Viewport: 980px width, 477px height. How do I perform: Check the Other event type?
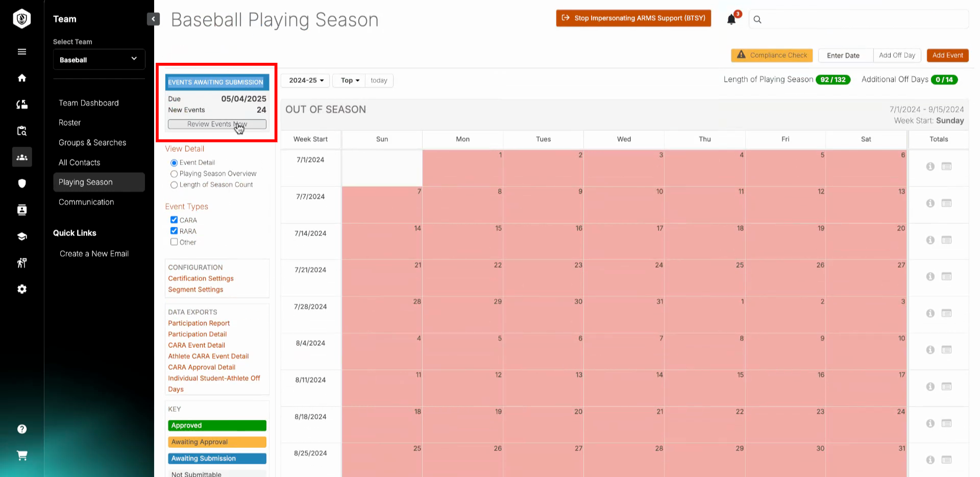(174, 242)
